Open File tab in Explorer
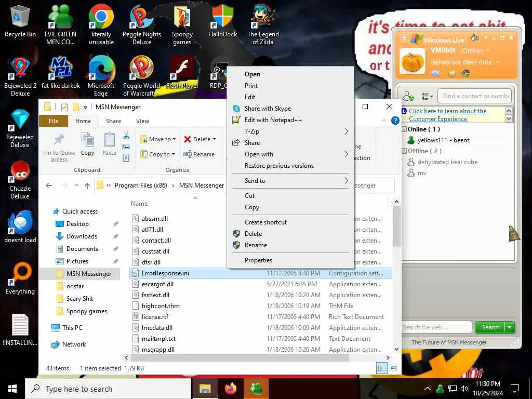 point(54,121)
